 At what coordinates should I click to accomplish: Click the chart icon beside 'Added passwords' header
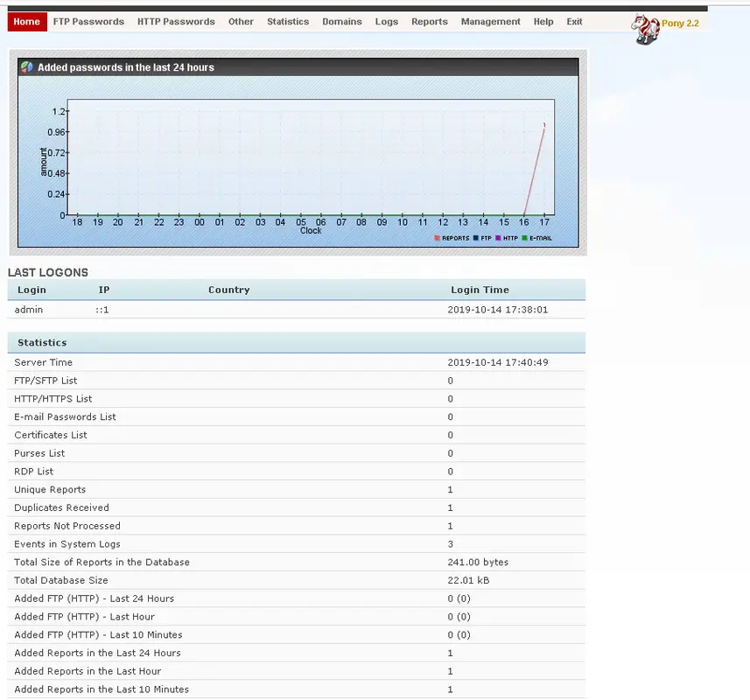25,66
